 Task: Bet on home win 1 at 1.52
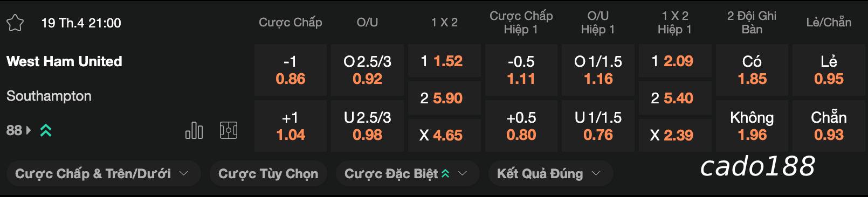pos(444,61)
